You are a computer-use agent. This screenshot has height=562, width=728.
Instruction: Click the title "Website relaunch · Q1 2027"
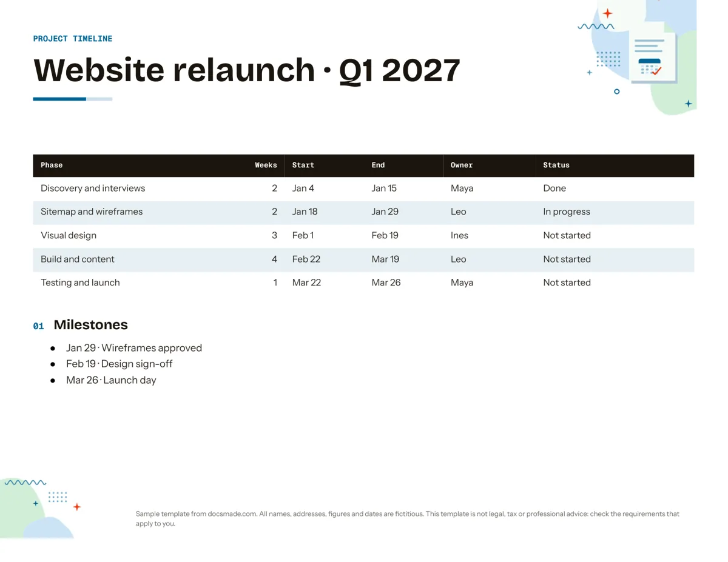(x=247, y=70)
